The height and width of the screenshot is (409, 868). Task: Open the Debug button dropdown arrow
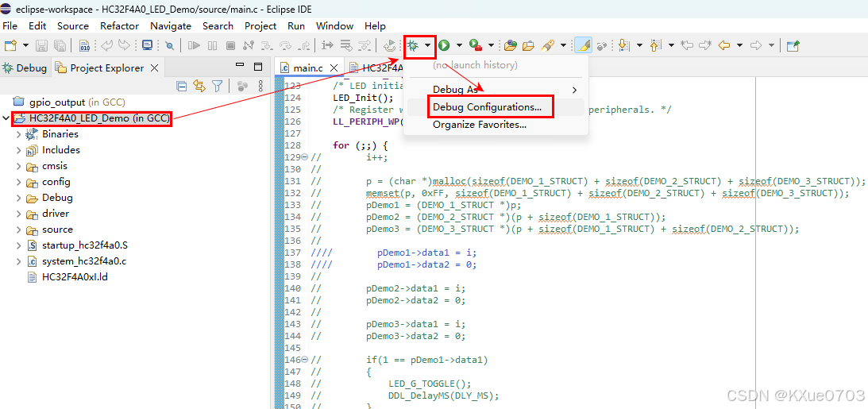(429, 45)
